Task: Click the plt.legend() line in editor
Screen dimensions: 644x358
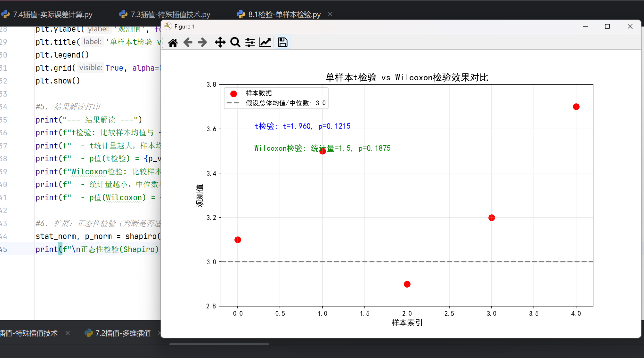Action: pos(62,55)
